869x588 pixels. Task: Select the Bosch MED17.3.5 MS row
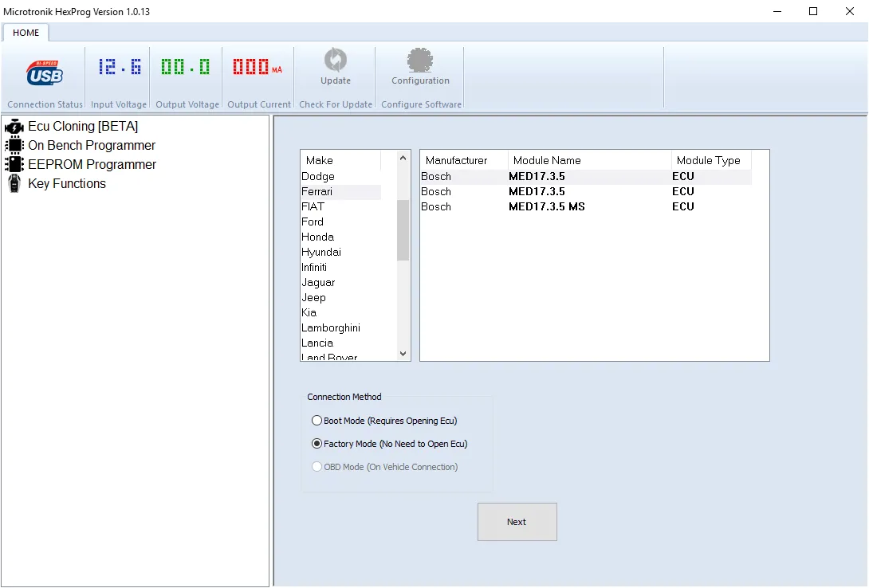[x=586, y=206]
